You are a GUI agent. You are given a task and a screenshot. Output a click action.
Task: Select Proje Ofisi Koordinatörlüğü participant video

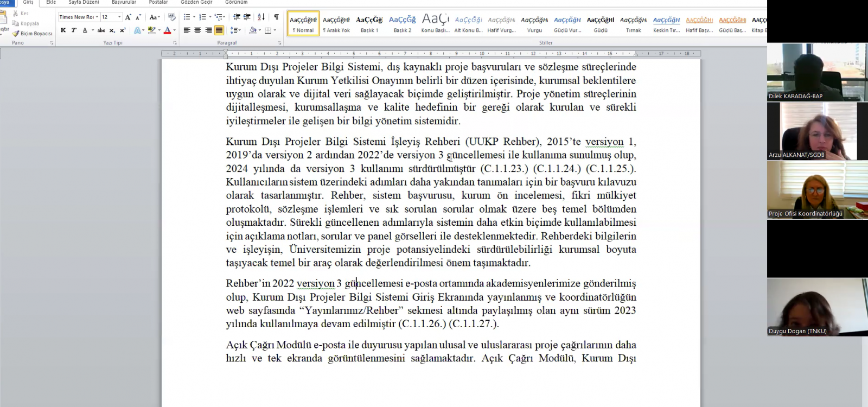point(818,190)
